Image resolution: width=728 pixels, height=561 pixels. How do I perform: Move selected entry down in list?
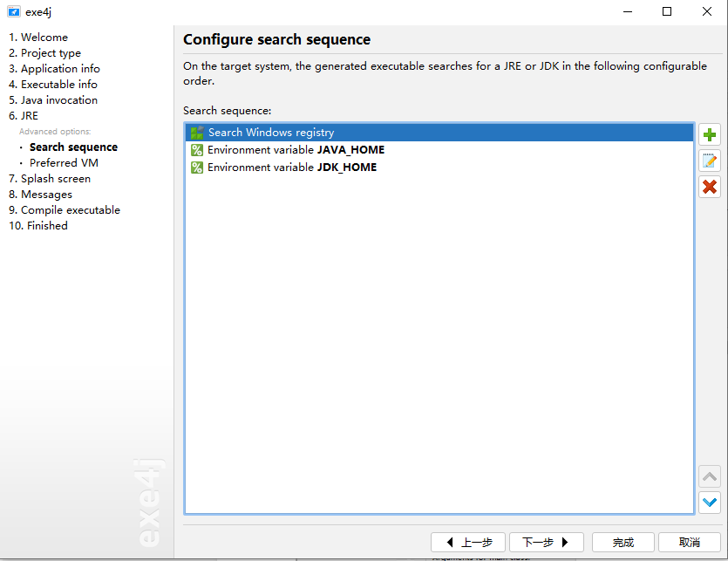709,503
